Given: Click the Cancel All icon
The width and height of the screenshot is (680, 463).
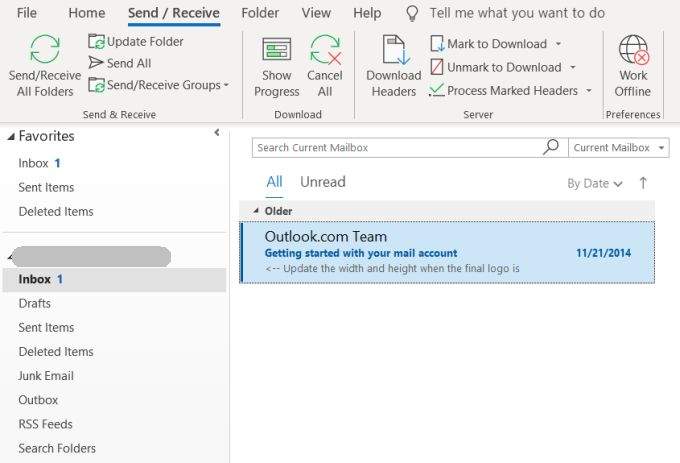Looking at the screenshot, I should 325,49.
